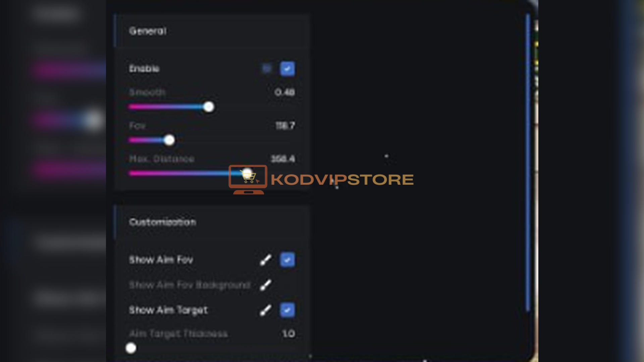
Task: Select the General section header
Action: click(x=148, y=31)
